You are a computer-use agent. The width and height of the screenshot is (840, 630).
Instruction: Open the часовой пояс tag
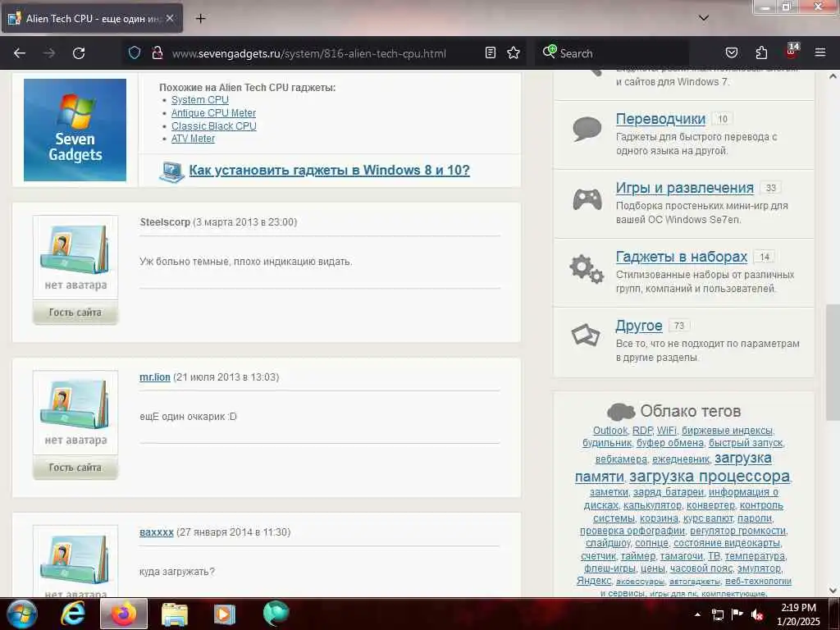tap(701, 568)
